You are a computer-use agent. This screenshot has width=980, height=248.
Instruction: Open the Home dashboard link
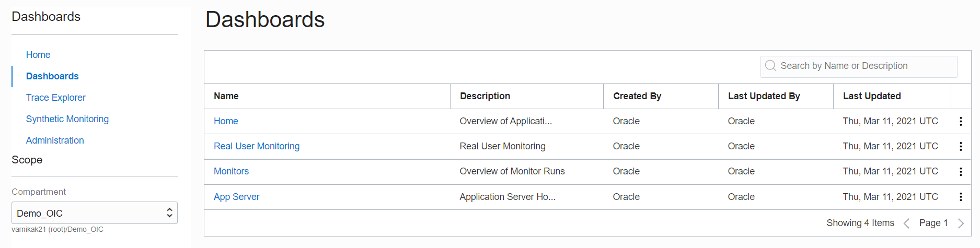pos(226,121)
